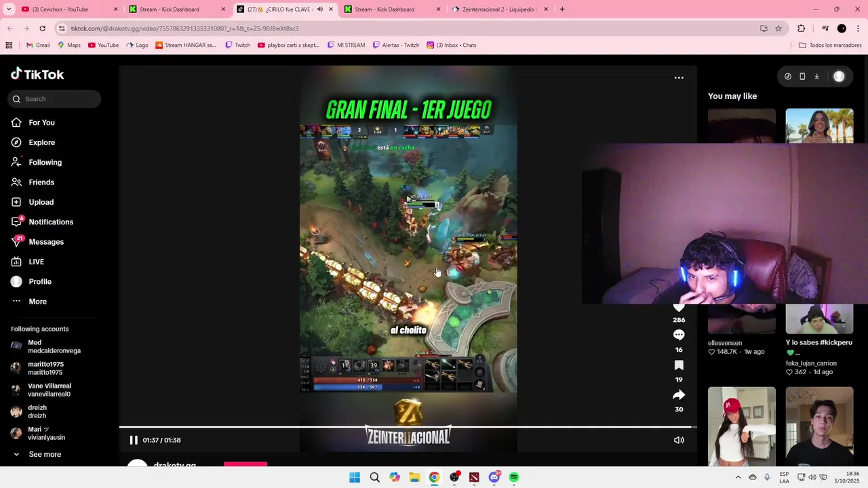The height and width of the screenshot is (488, 868).
Task: Click the TikTok search field
Action: click(54, 99)
